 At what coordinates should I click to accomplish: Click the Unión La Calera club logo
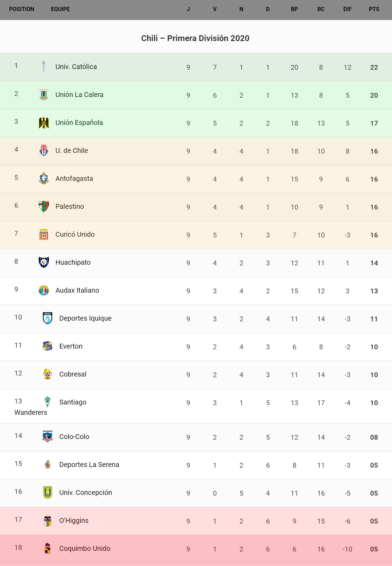coord(44,95)
